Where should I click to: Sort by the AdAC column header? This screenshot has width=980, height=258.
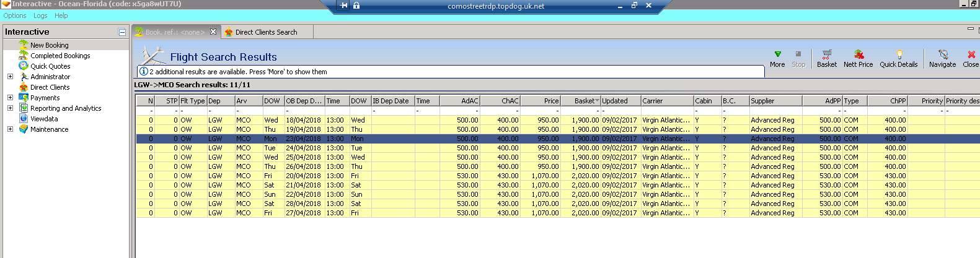(x=460, y=101)
